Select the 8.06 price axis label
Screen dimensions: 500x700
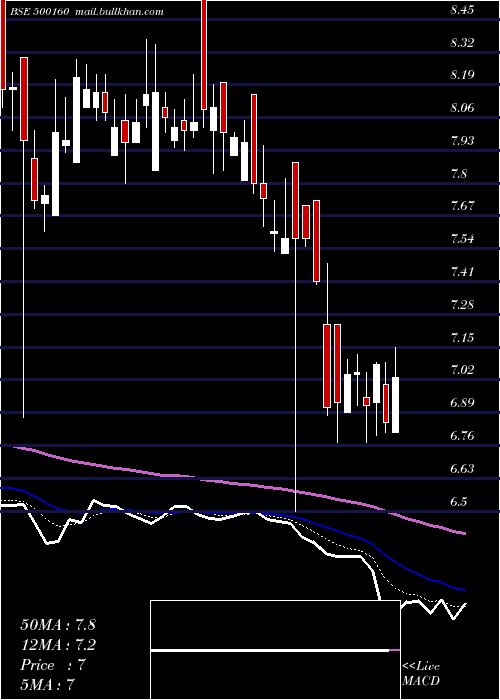click(462, 108)
